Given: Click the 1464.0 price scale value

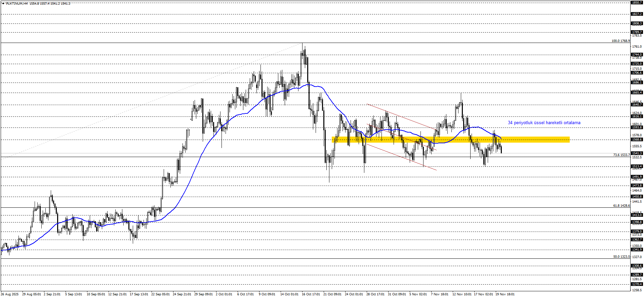Looking at the screenshot, I should point(637,191).
